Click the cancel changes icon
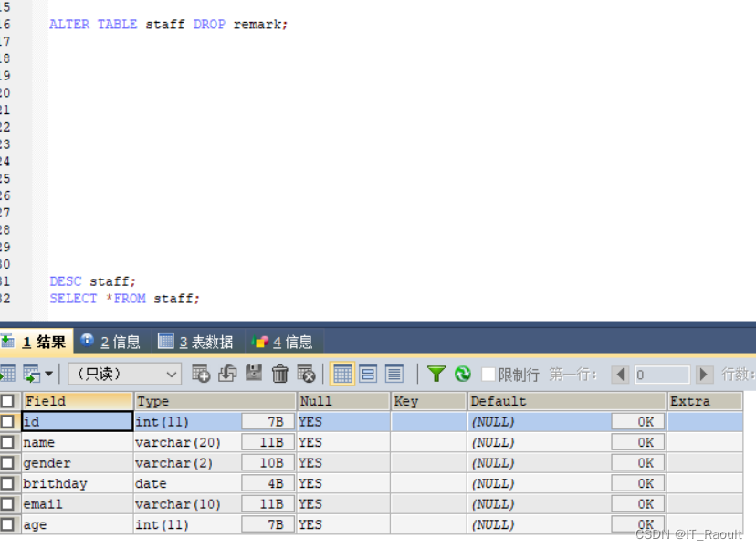Image resolution: width=756 pixels, height=549 pixels. (x=306, y=374)
